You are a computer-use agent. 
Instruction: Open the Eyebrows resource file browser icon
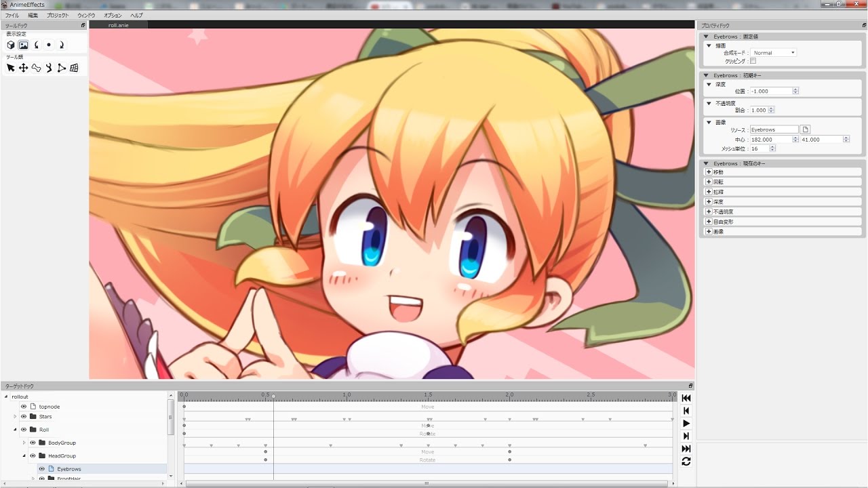(x=805, y=129)
